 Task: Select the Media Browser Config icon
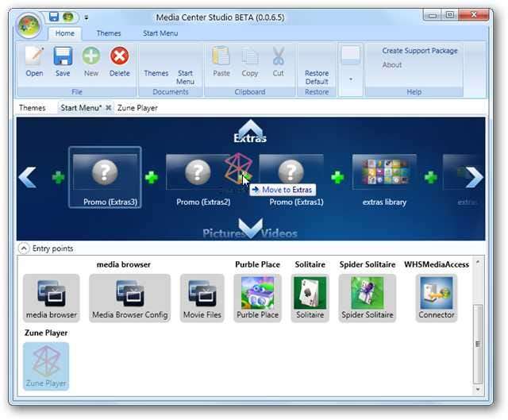coord(130,298)
